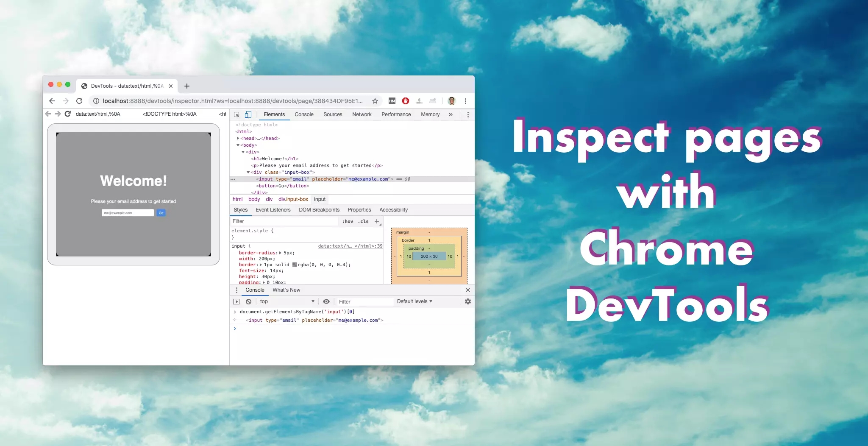
Task: Toggle the device toolbar icon
Action: click(248, 114)
